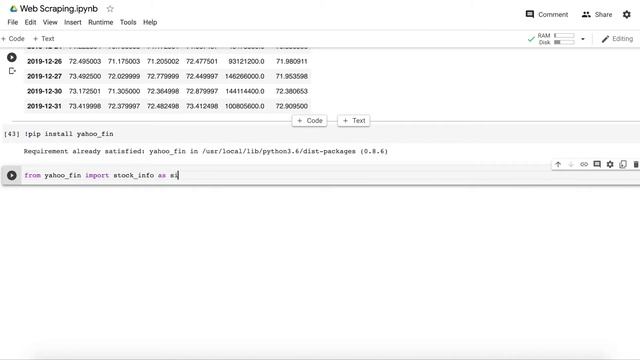The image size is (640, 360).
Task: Open the Tools menu
Action: [x=128, y=22]
